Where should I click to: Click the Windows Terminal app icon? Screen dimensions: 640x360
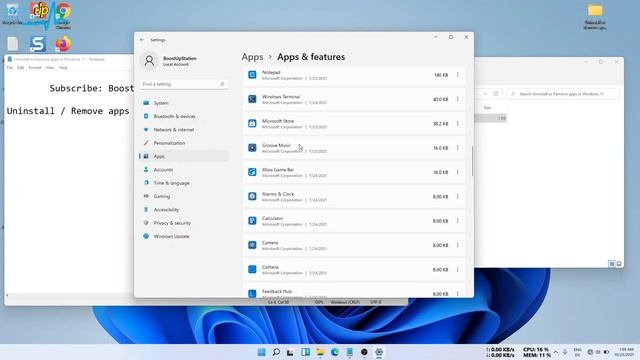[252, 99]
